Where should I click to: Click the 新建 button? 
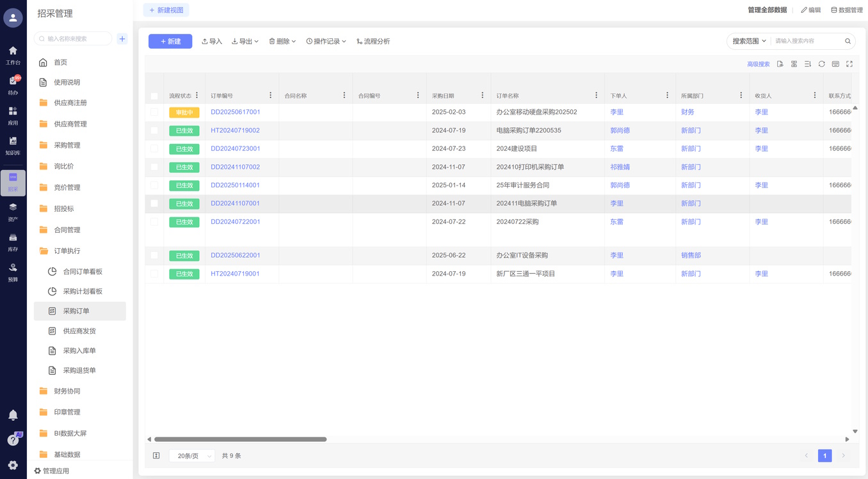[170, 42]
